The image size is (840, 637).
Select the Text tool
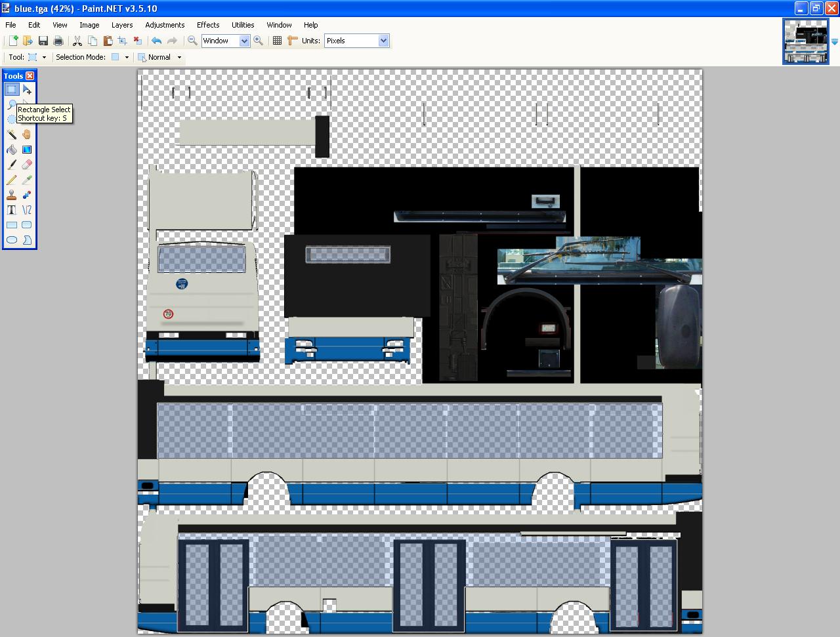[12, 210]
